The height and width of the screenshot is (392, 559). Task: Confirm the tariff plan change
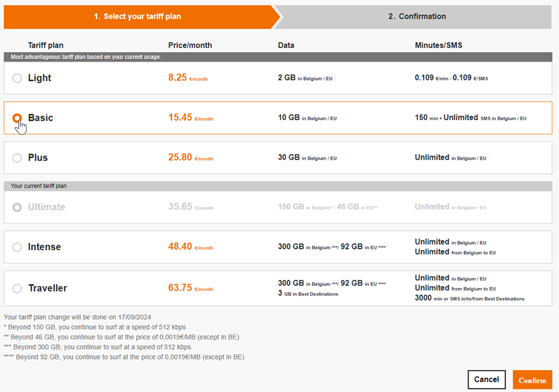(x=532, y=380)
